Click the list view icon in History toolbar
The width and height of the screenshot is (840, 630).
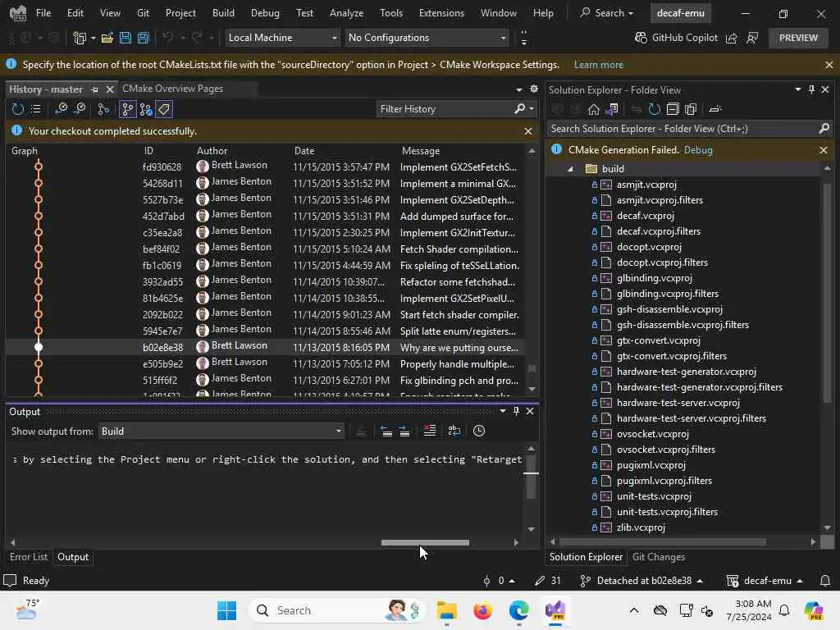tap(36, 109)
